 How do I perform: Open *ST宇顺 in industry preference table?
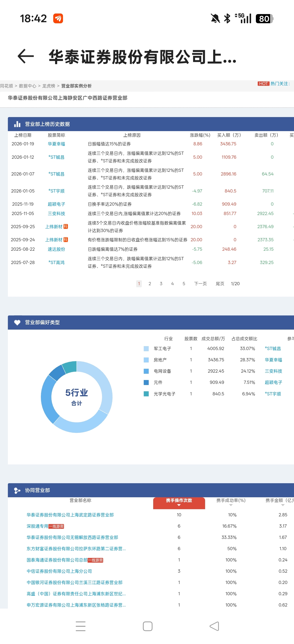pyautogui.click(x=273, y=394)
